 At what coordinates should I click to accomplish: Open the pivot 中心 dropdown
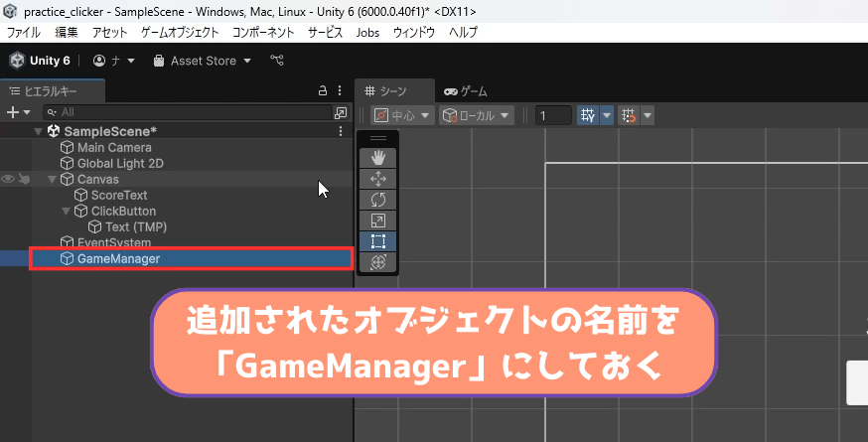coord(402,115)
